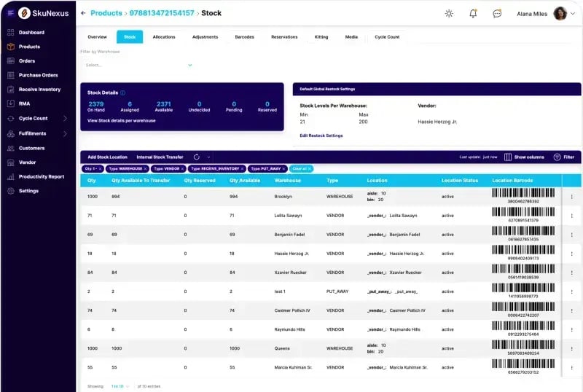Open Customers in the sidebar

[x=31, y=148]
